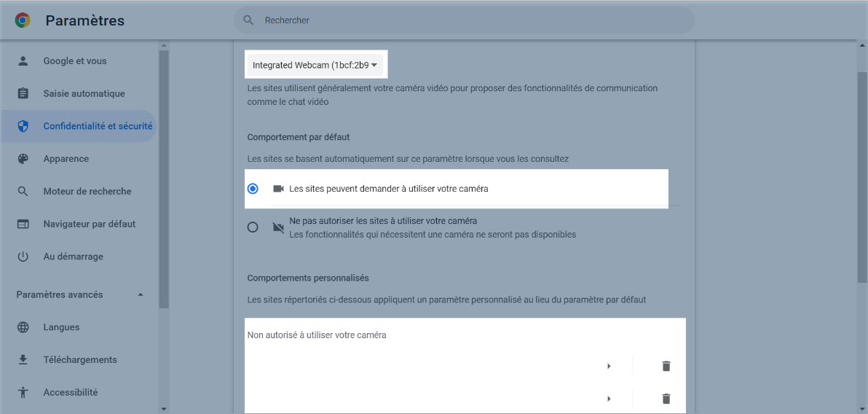
Task: Expand first blocked site details arrow
Action: point(609,366)
